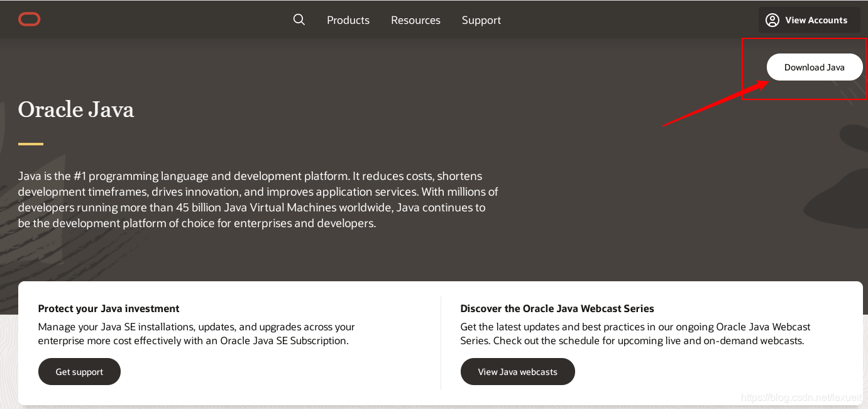This screenshot has width=868, height=409.
Task: Click text 'Get the latest updates and best practices'
Action: pyautogui.click(x=635, y=334)
